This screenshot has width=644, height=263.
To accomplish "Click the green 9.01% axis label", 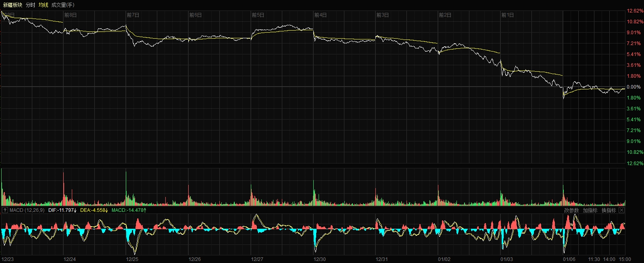I will tap(634, 141).
